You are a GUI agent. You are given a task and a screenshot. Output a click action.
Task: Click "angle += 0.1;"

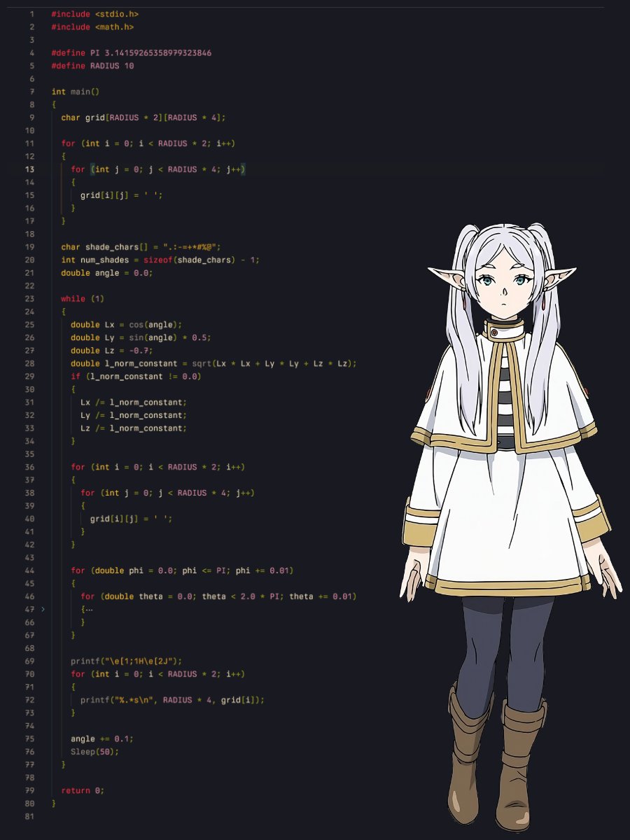coord(102,739)
